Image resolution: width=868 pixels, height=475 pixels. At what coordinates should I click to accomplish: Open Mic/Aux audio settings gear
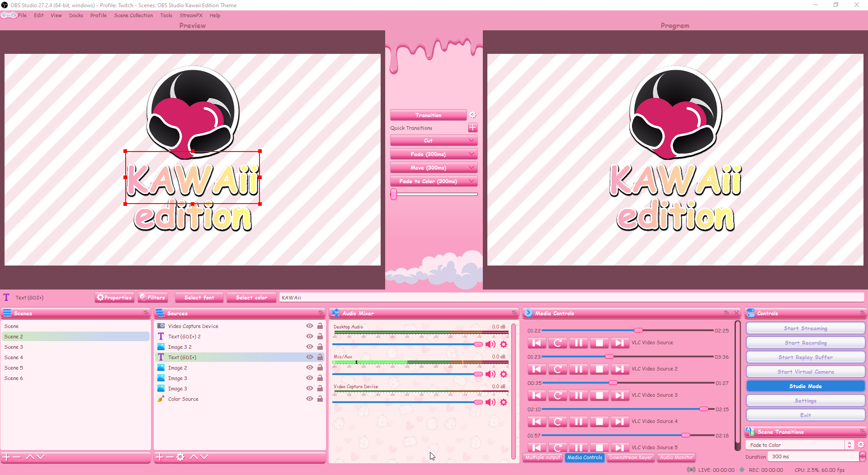pyautogui.click(x=504, y=375)
